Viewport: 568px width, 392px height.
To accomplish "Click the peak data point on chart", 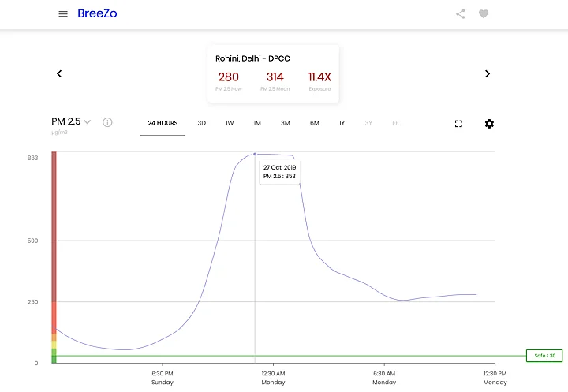I will tap(255, 154).
